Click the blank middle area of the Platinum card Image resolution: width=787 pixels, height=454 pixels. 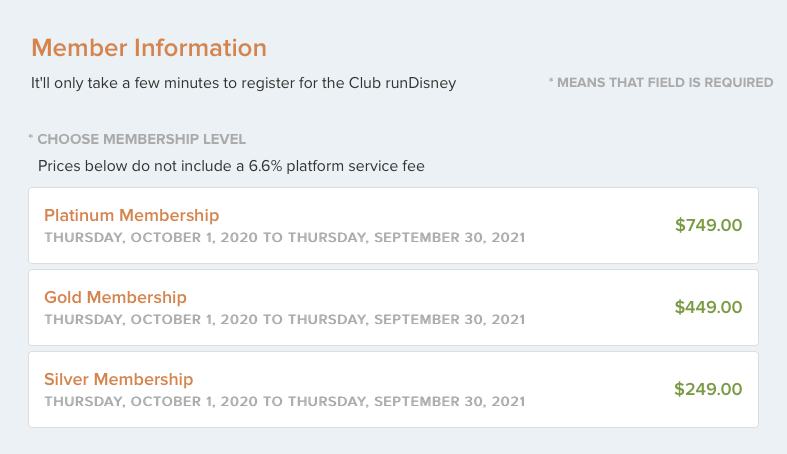coord(600,225)
